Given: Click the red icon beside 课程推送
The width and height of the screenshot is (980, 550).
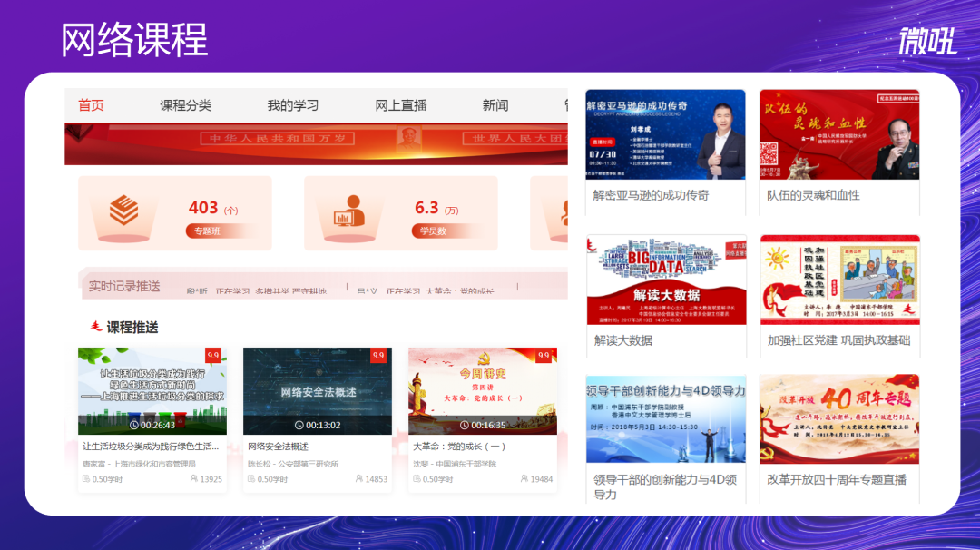Looking at the screenshot, I should pos(96,326).
